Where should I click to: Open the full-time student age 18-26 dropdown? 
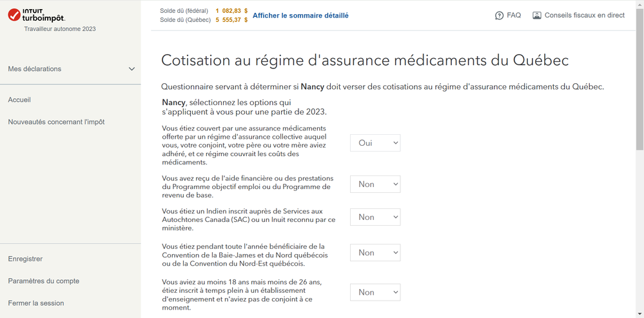[375, 292]
